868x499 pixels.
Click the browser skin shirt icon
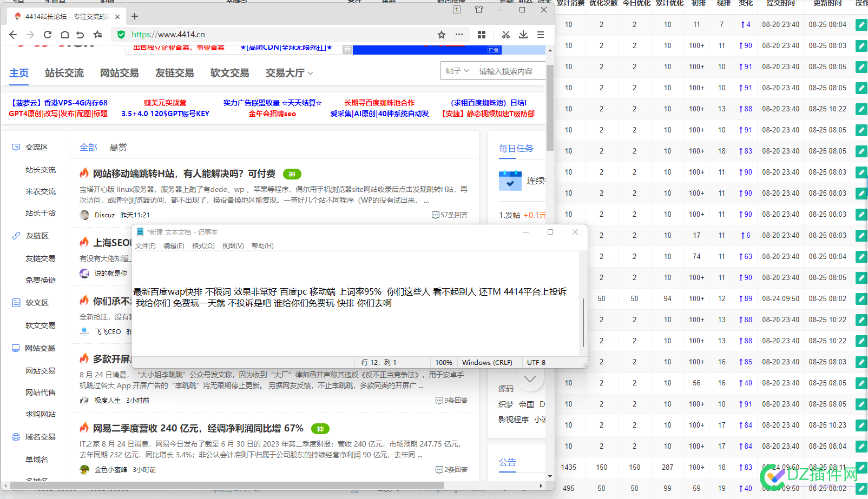tap(479, 10)
